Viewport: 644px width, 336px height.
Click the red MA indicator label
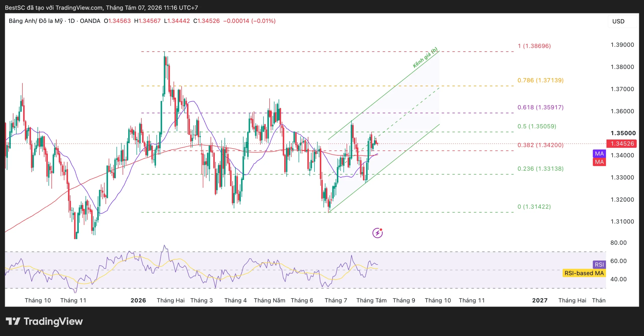click(x=599, y=162)
